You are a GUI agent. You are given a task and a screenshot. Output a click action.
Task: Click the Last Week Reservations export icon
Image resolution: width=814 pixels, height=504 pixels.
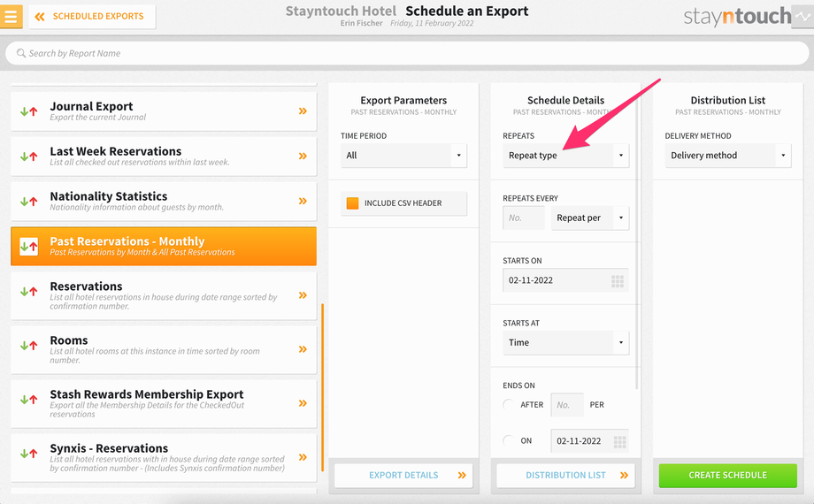pos(29,157)
